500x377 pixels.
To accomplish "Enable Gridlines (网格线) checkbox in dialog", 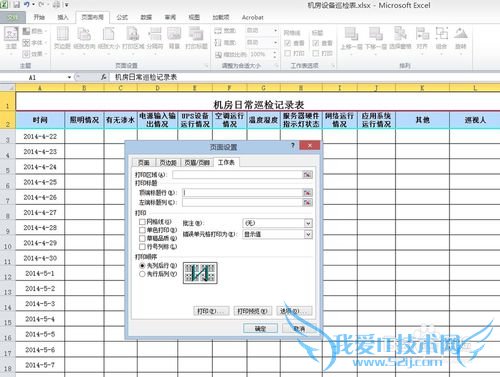I will tap(142, 222).
